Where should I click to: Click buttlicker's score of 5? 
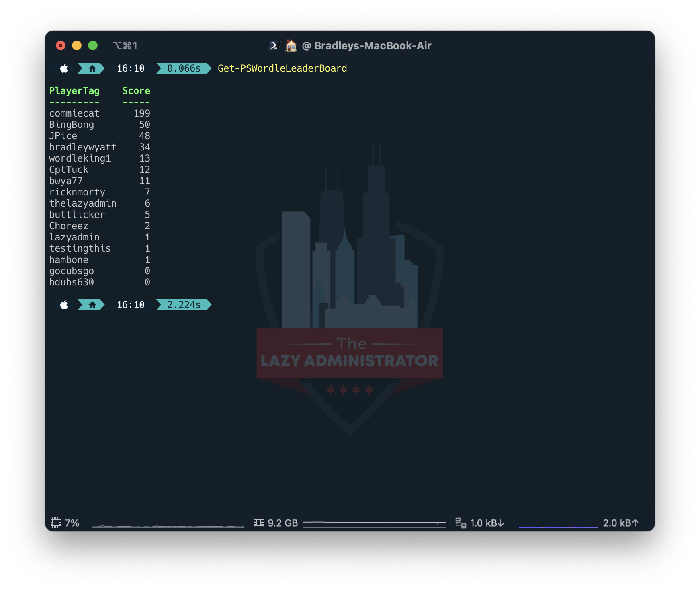[147, 215]
